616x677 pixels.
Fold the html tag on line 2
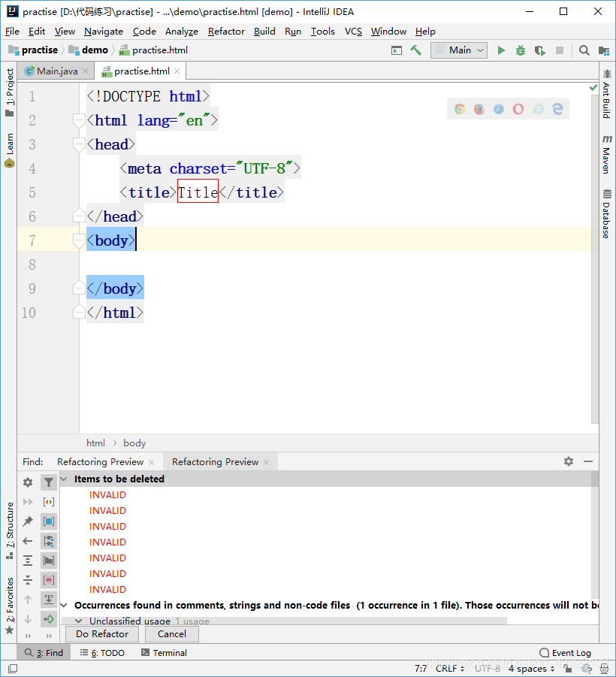[x=79, y=120]
